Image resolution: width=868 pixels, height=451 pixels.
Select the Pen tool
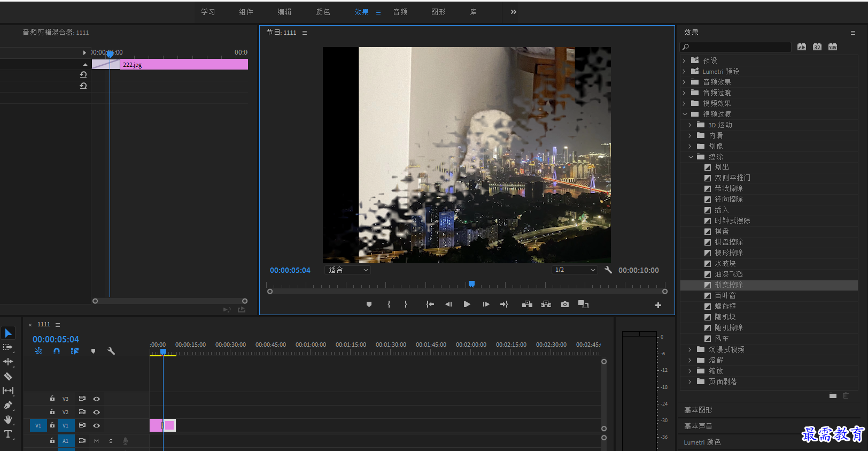point(8,405)
